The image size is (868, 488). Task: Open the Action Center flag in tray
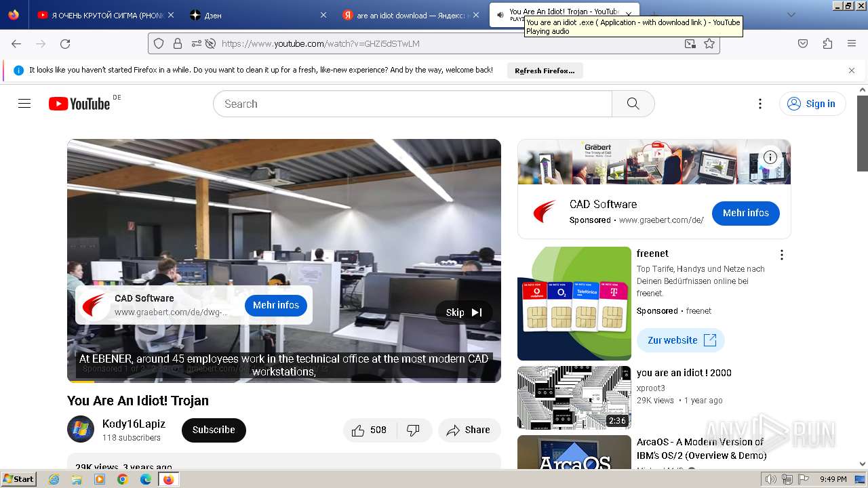click(802, 479)
